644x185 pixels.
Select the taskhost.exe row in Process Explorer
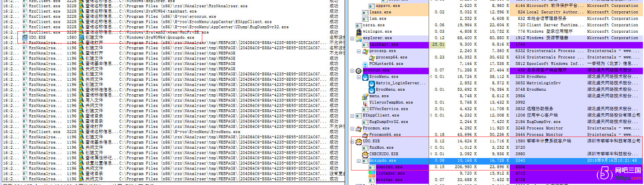point(497,44)
